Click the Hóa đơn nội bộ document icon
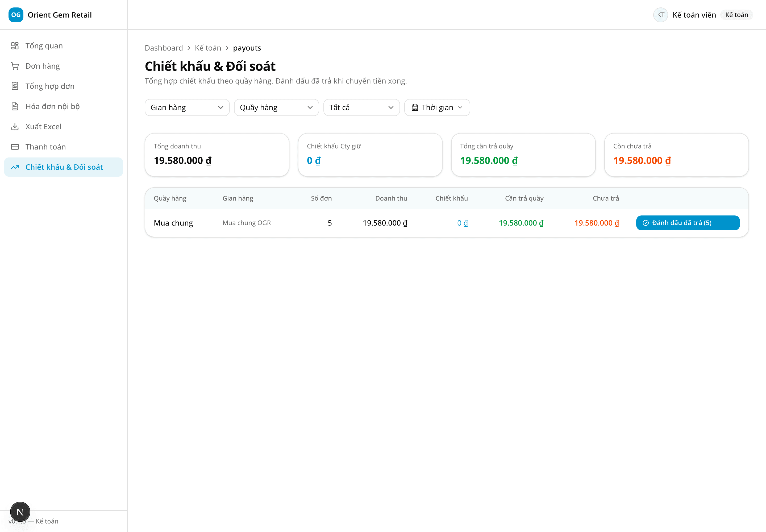The width and height of the screenshot is (766, 532). tap(15, 106)
